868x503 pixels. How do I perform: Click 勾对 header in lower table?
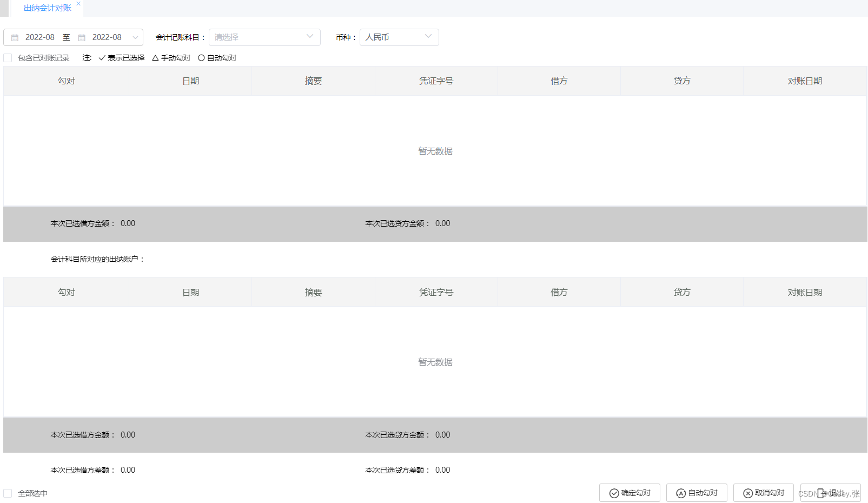[x=67, y=292]
